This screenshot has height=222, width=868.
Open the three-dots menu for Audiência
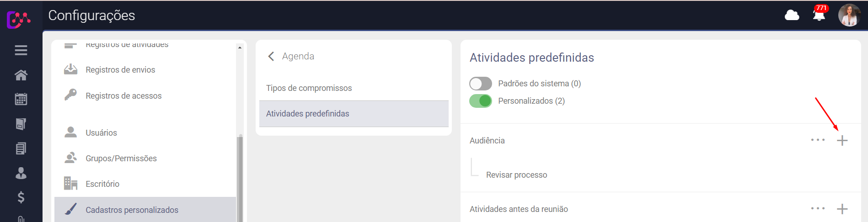[x=818, y=140]
